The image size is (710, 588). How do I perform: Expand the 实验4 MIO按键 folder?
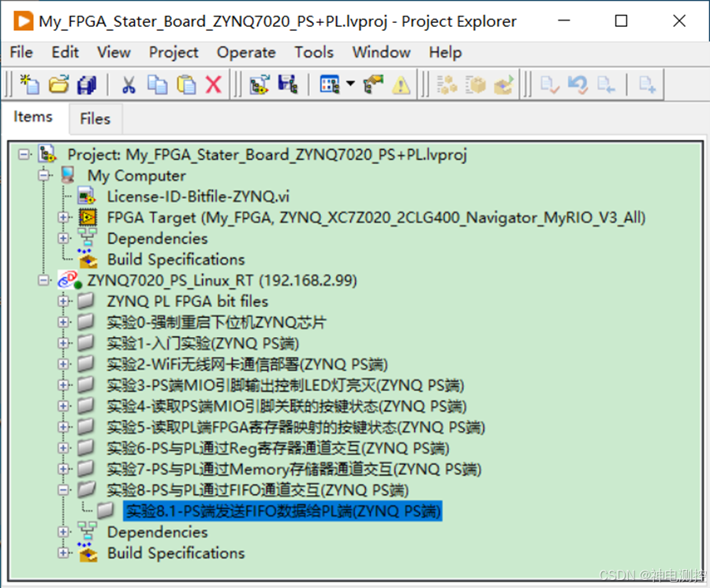(64, 406)
